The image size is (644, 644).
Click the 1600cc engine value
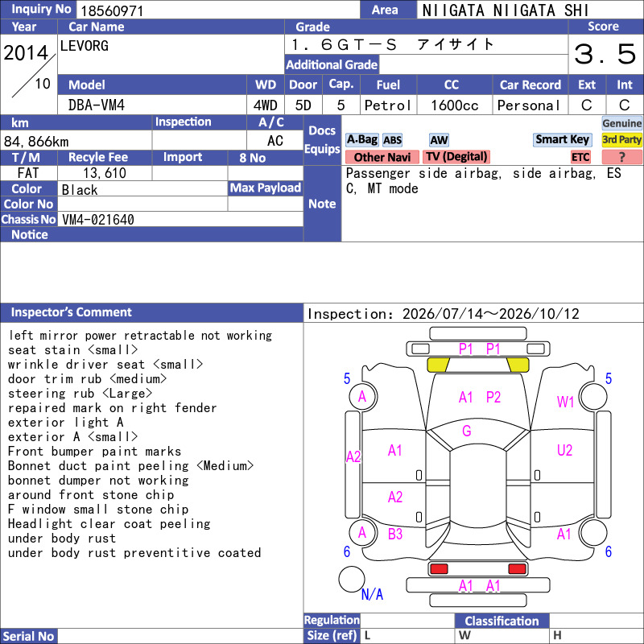coord(455,105)
